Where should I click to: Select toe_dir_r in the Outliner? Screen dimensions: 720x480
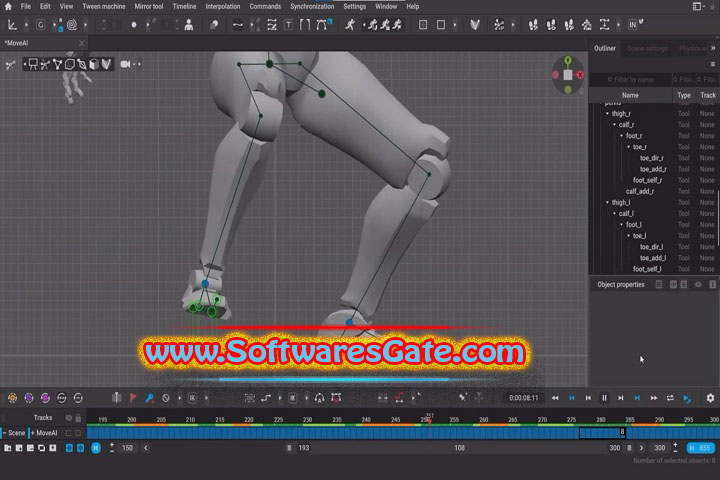coord(652,158)
